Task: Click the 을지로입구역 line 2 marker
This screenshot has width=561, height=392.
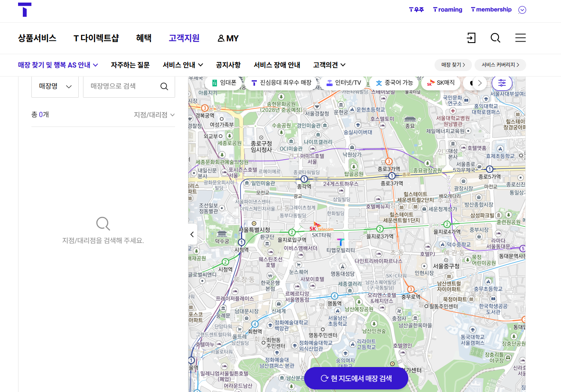Action: (x=292, y=232)
